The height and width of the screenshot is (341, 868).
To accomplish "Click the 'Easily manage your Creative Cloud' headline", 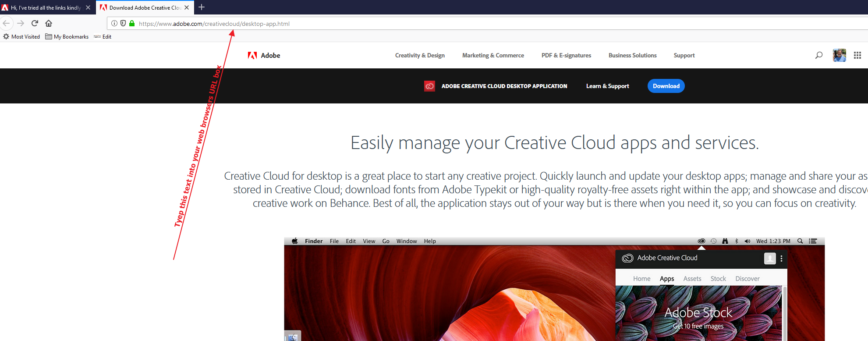I will click(555, 143).
